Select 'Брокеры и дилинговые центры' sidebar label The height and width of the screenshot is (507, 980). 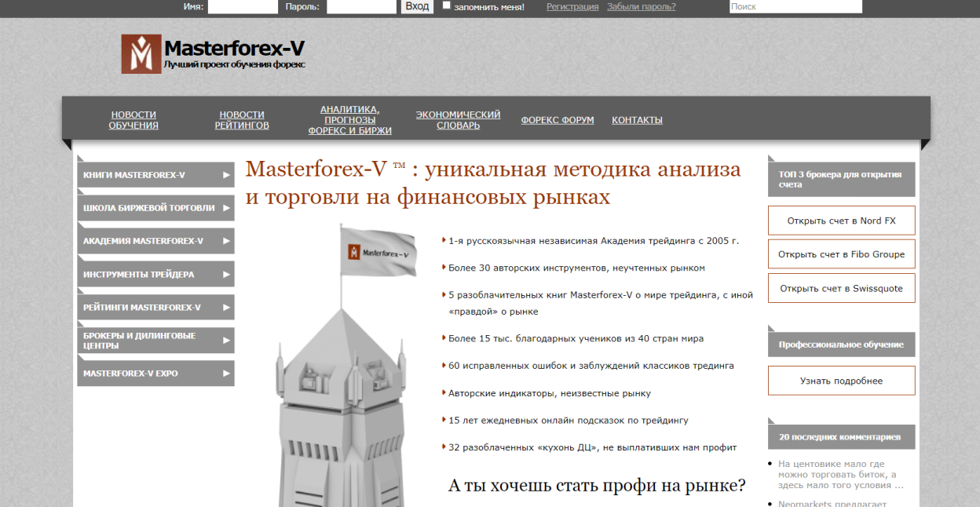click(140, 341)
